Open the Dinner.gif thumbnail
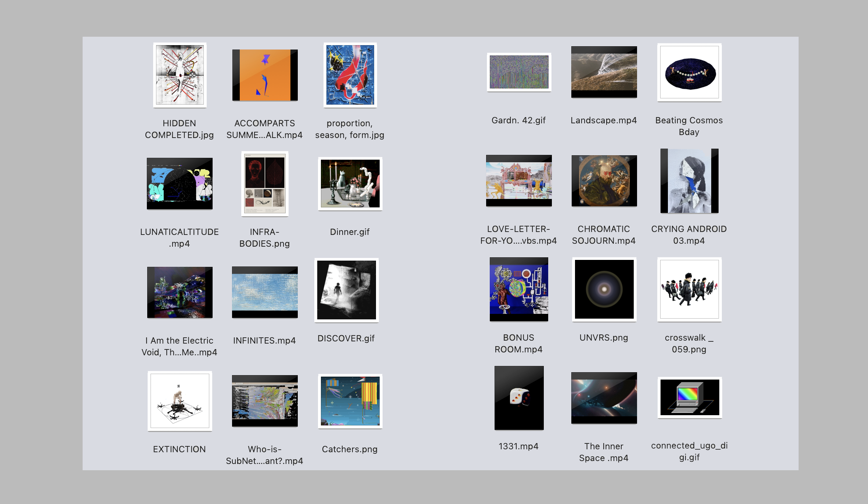 [x=350, y=184]
